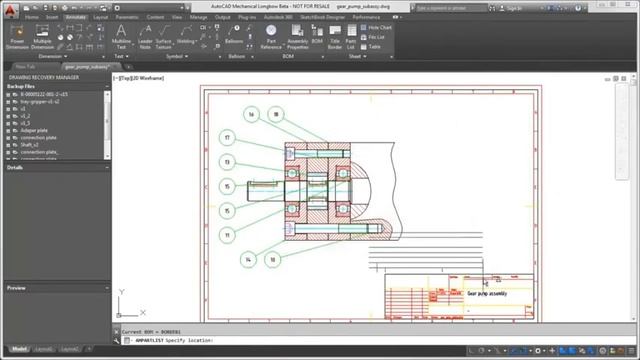Open the BOM tool
Screen dimensions: 640x360
[x=317, y=34]
